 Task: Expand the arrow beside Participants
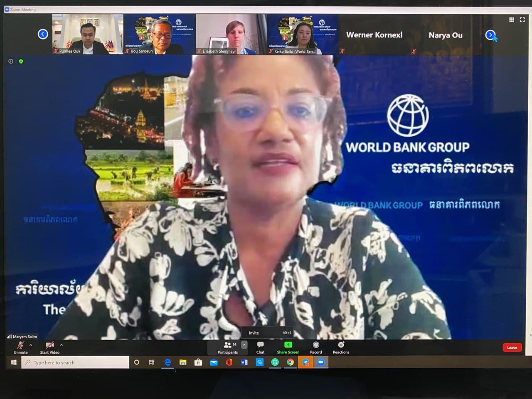click(244, 345)
